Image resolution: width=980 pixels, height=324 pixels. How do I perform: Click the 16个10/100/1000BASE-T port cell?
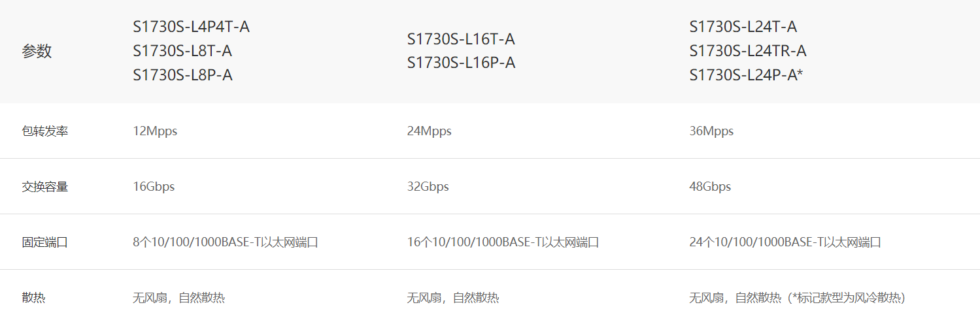(x=503, y=242)
